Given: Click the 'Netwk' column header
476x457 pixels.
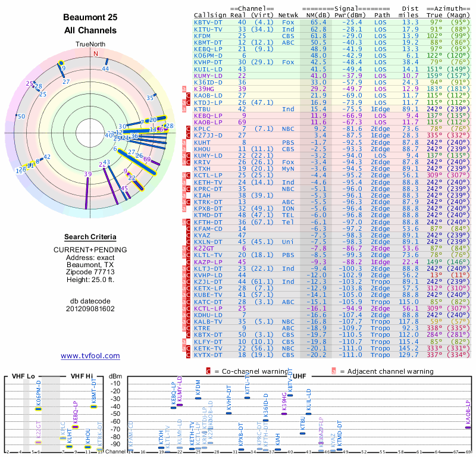Looking at the screenshot, I should [x=288, y=15].
